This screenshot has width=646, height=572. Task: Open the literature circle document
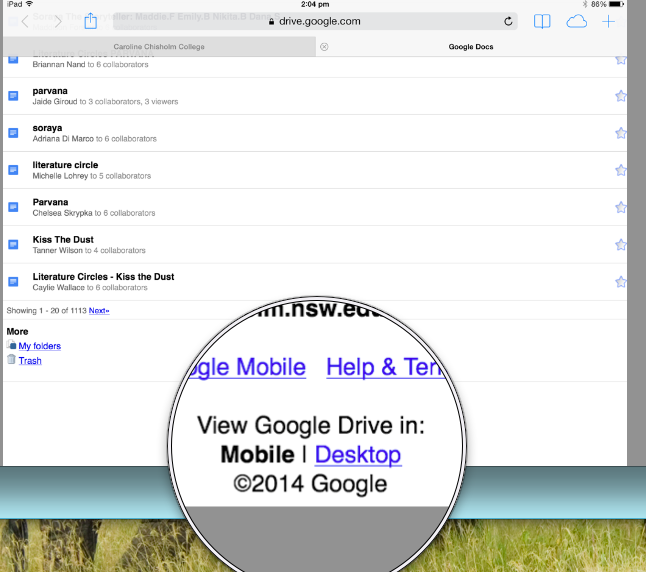65,165
